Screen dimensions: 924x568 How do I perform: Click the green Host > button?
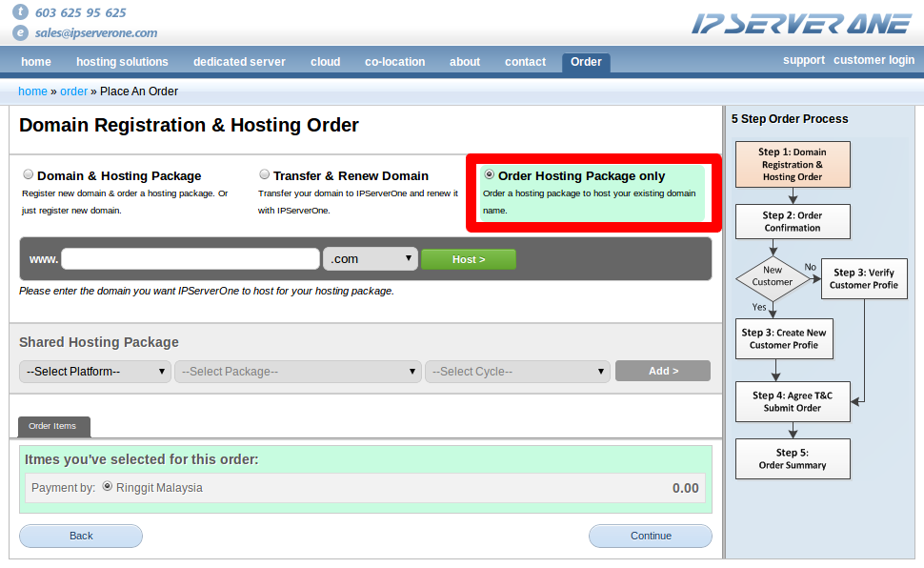click(x=469, y=259)
